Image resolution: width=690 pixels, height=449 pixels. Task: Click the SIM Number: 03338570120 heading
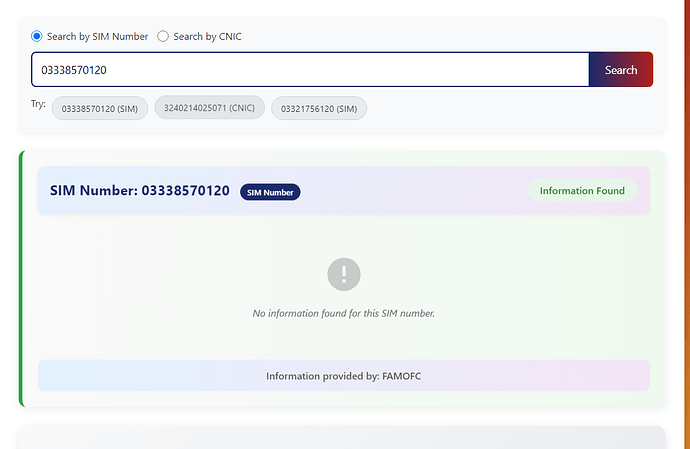(139, 191)
